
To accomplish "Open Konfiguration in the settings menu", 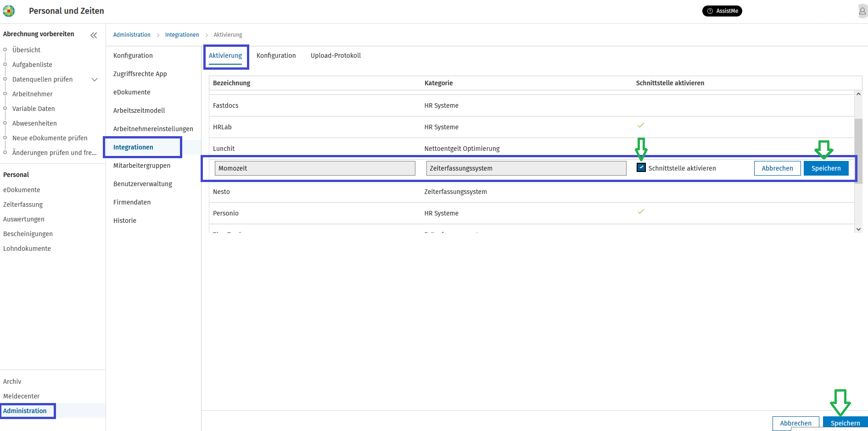I will tap(133, 55).
